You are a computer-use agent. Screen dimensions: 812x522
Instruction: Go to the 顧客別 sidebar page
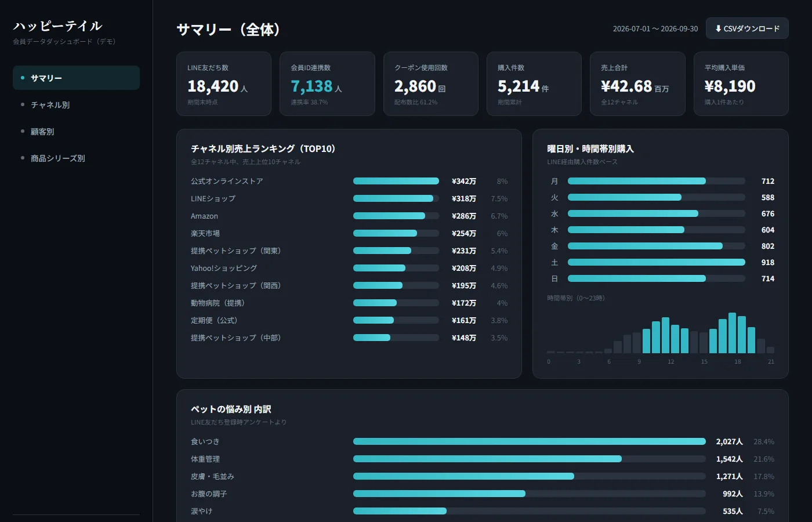pyautogui.click(x=76, y=131)
